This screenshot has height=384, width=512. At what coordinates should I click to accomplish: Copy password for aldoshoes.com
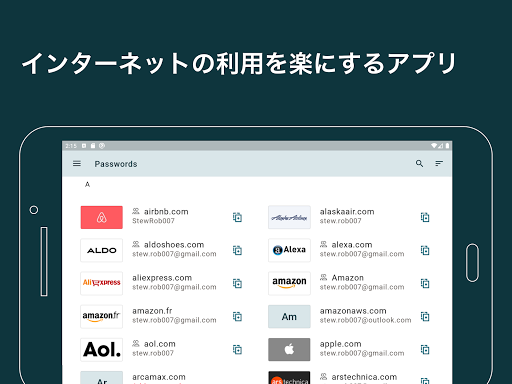point(237,250)
